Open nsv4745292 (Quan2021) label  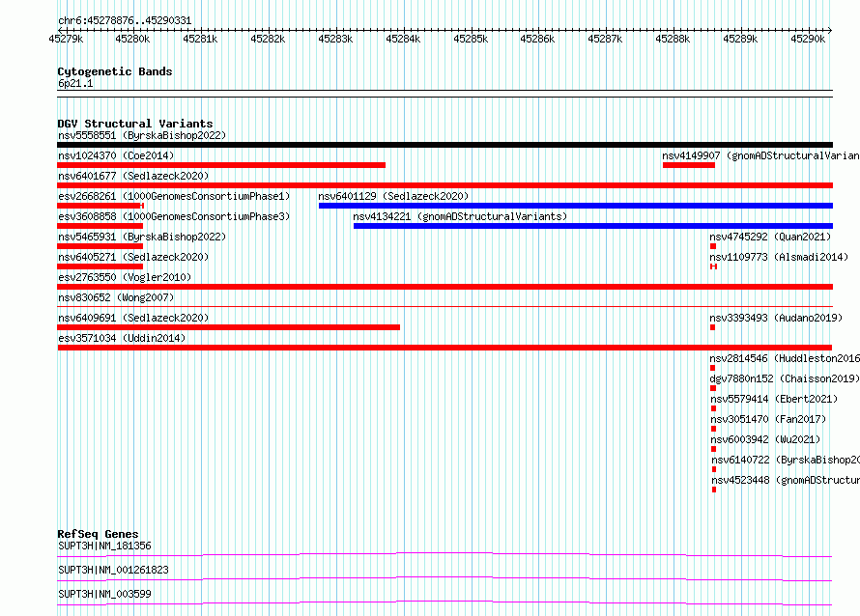[x=770, y=237]
